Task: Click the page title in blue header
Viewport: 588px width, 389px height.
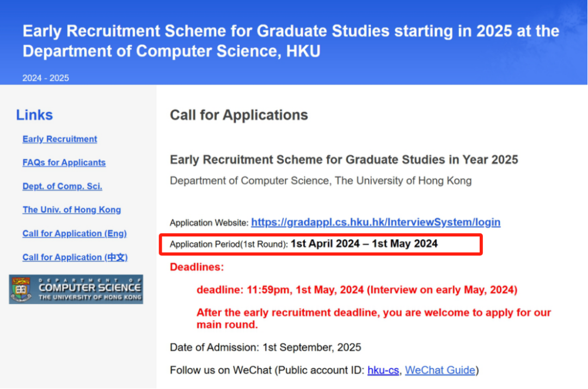Action: 291,41
